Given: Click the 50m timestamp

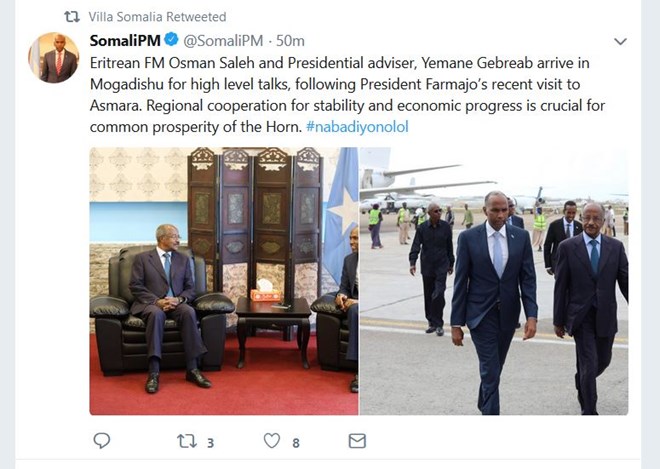Looking at the screenshot, I should [x=290, y=41].
